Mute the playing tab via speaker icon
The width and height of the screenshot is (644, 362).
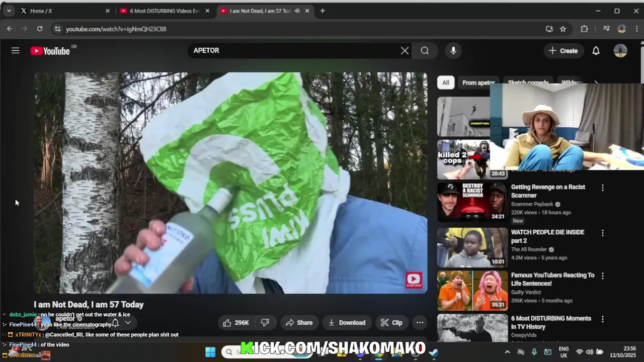pos(297,11)
